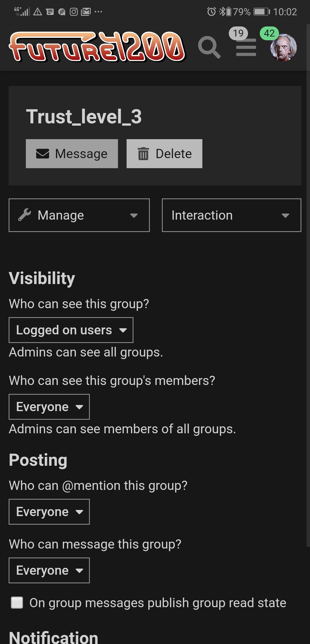Tap the gray 19 badge on menu
The width and height of the screenshot is (310, 644).
238,33
